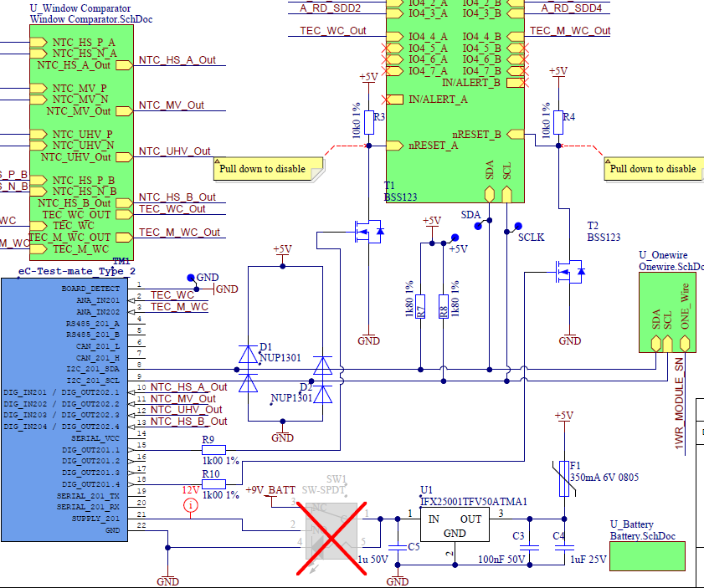
Task: Click the 'SERIAL_201_TX' pin name
Action: point(88,496)
